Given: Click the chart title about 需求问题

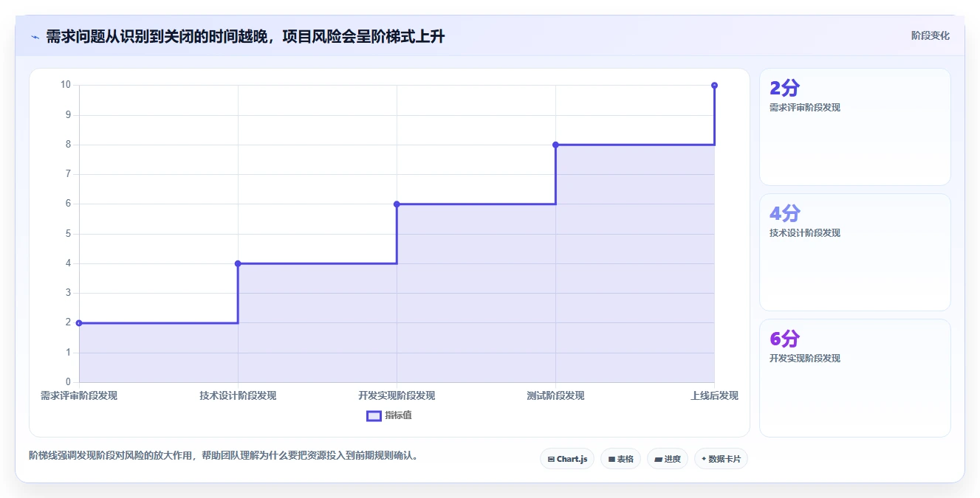Looking at the screenshot, I should click(x=245, y=37).
